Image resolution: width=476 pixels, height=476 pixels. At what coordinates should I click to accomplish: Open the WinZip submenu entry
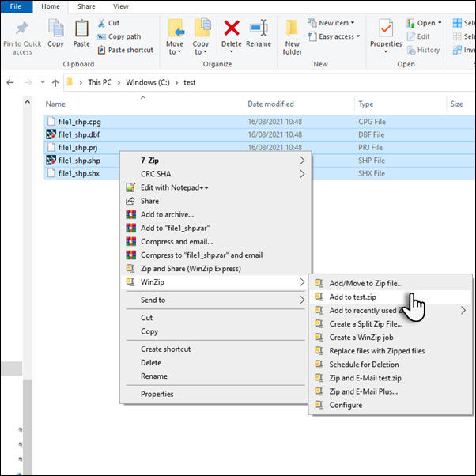pos(216,282)
